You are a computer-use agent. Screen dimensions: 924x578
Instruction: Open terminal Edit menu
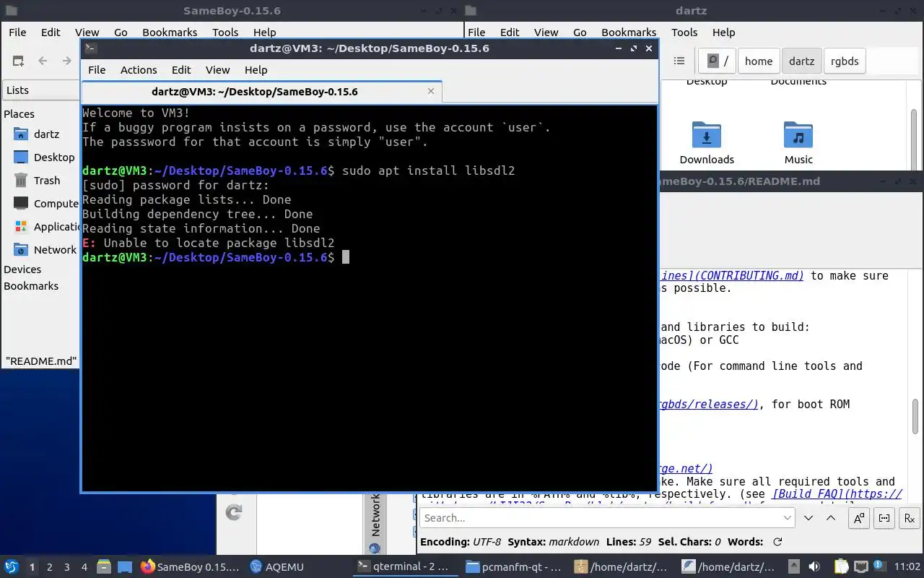(181, 70)
